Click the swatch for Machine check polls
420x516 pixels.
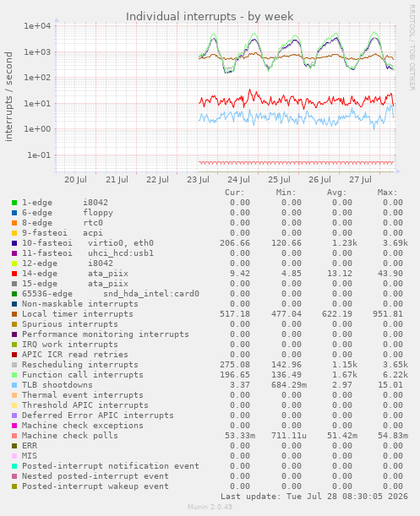14,436
